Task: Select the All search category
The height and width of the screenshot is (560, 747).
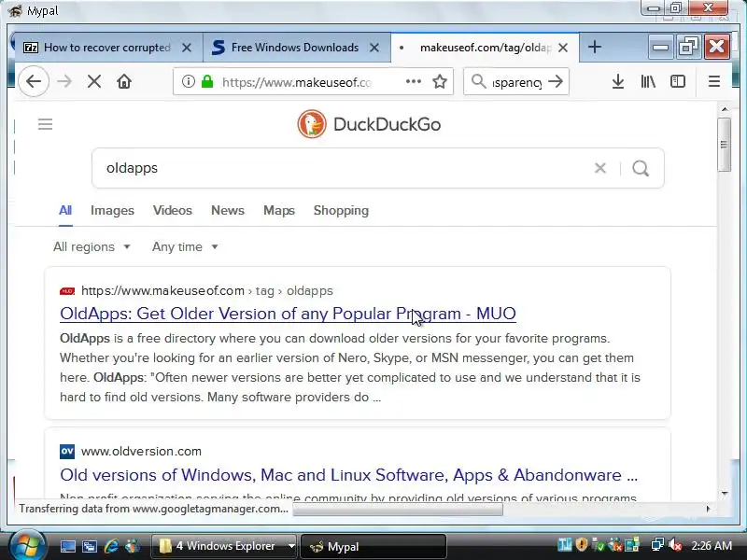Action: pos(65,211)
